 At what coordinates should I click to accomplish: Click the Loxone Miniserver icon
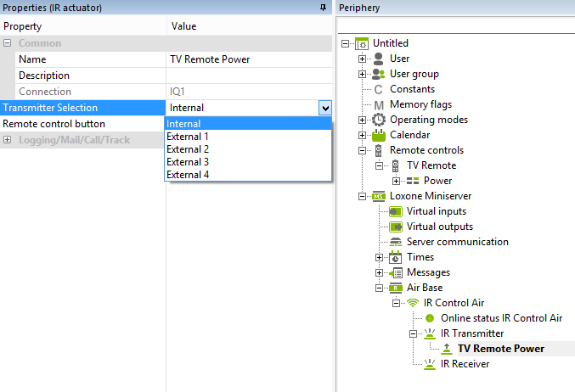click(x=379, y=196)
